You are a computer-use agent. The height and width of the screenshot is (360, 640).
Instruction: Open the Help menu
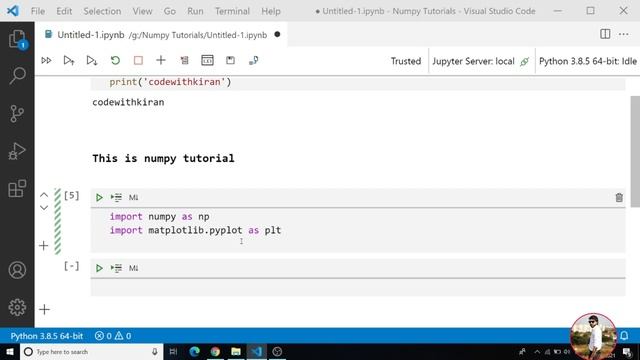(x=271, y=11)
